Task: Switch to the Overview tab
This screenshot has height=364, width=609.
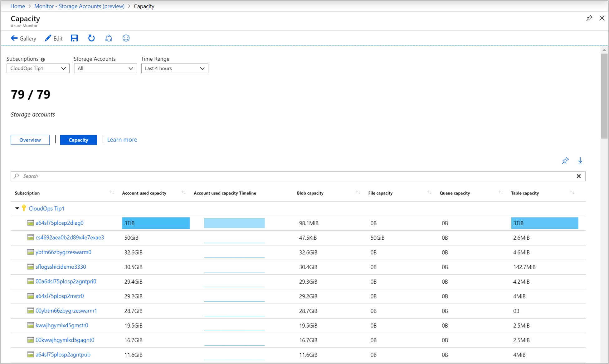Action: point(30,140)
